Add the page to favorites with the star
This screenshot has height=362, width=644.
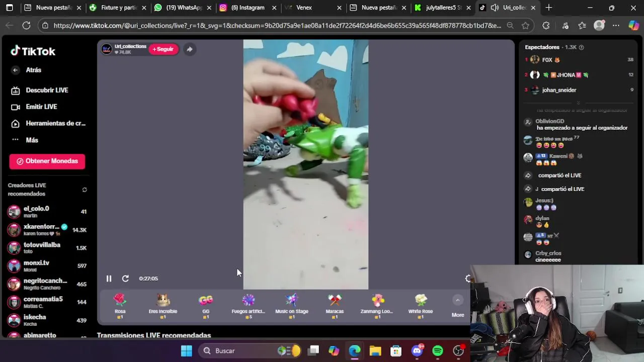point(525,25)
